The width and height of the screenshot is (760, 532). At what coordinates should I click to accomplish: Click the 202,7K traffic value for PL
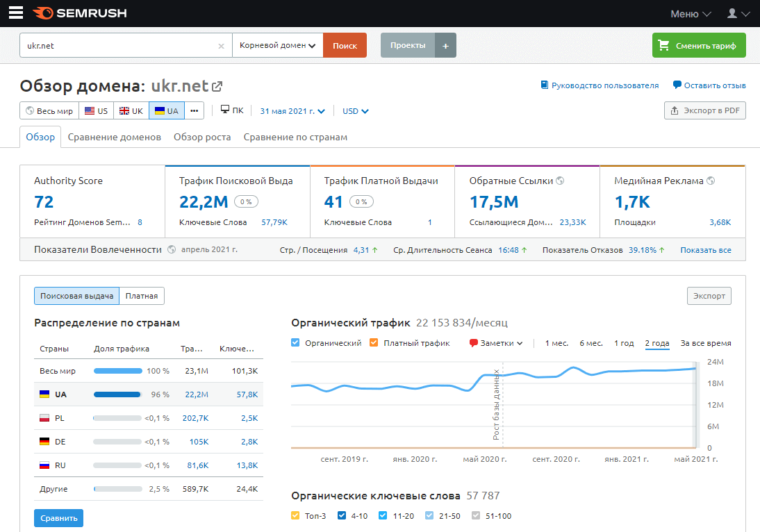[x=195, y=418]
